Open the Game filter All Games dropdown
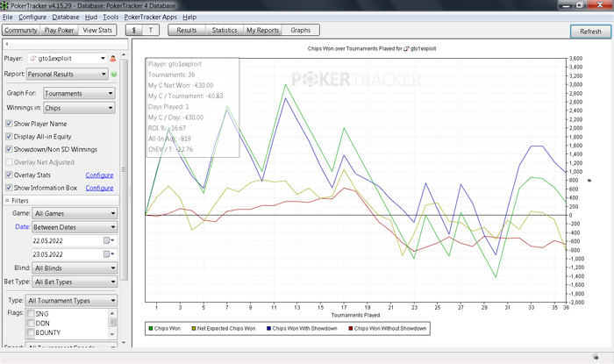The image size is (614, 364). click(75, 213)
